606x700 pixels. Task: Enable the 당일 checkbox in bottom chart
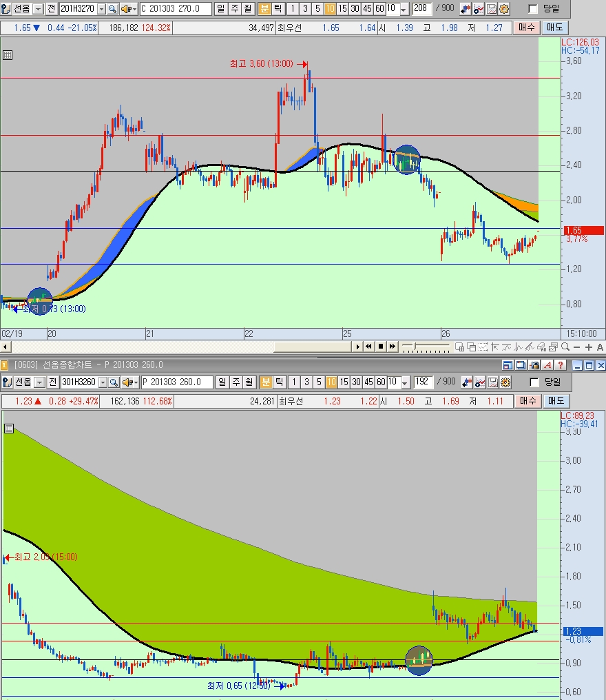[533, 382]
